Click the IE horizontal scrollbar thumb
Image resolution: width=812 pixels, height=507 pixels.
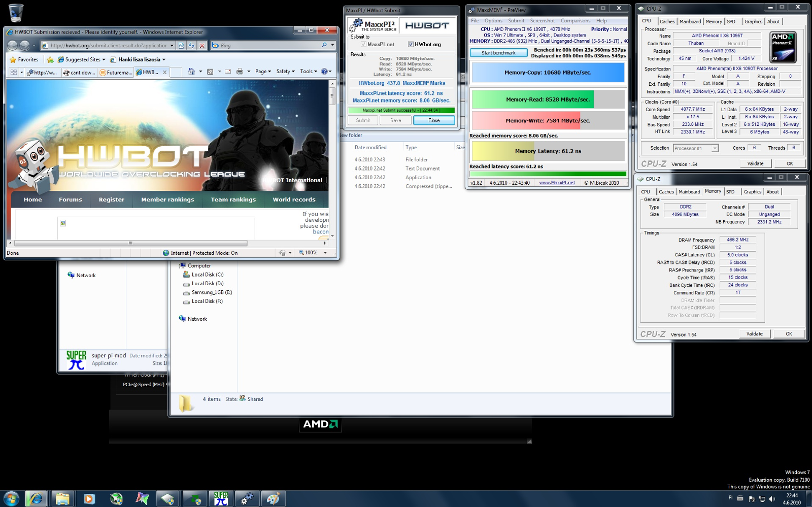point(130,243)
